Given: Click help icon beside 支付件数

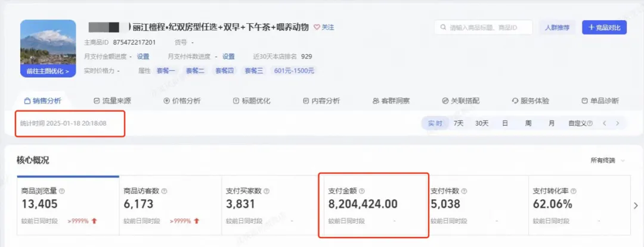Looking at the screenshot, I should pyautogui.click(x=464, y=191).
